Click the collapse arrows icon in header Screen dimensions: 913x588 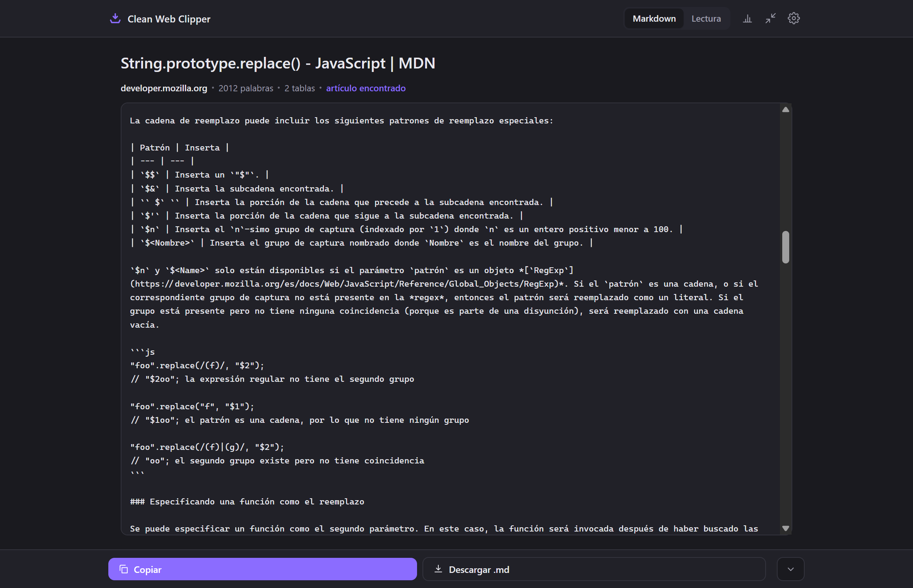(770, 19)
